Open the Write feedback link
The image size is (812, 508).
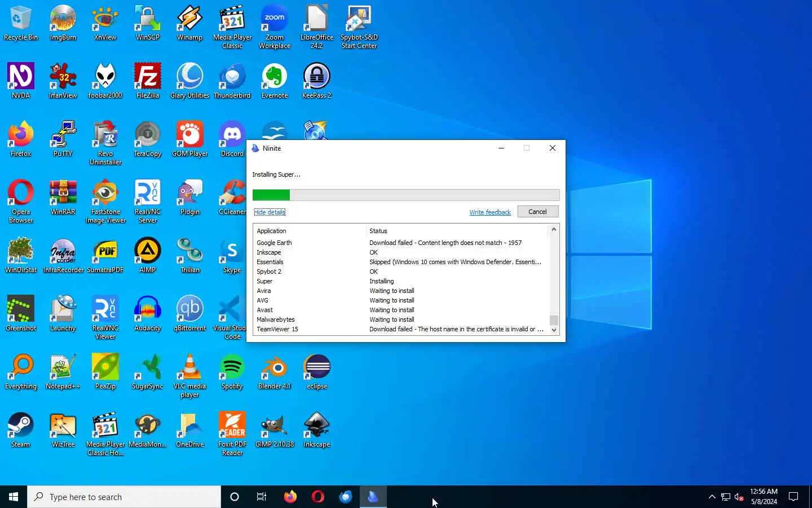coord(490,212)
